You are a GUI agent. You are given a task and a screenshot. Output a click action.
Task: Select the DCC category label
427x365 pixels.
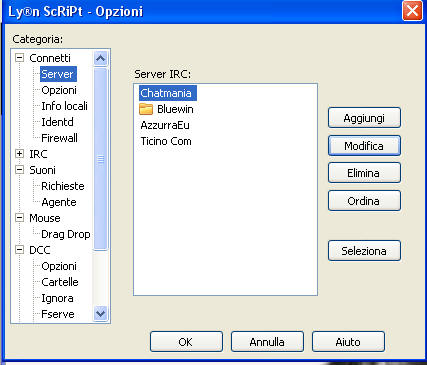tap(40, 250)
